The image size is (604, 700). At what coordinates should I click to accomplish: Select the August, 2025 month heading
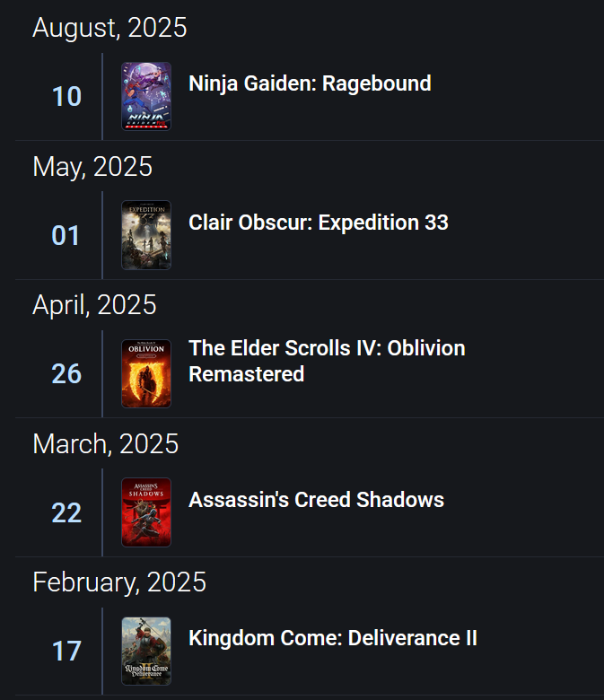(x=109, y=28)
